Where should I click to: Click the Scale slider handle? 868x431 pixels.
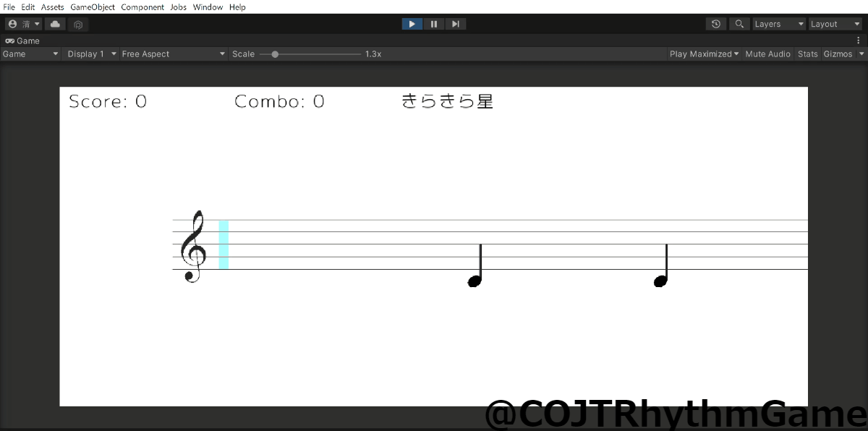click(x=275, y=54)
